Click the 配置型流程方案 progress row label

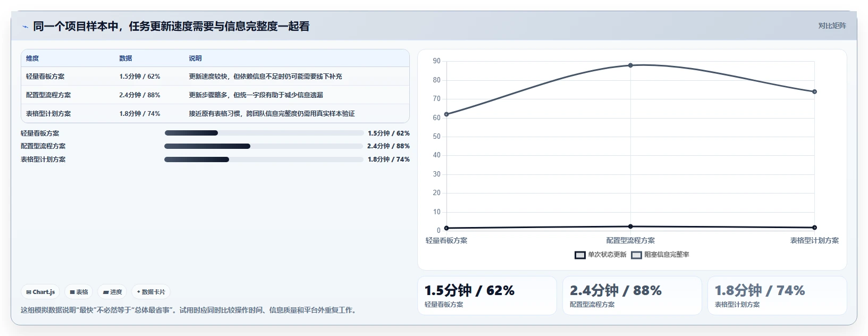43,146
